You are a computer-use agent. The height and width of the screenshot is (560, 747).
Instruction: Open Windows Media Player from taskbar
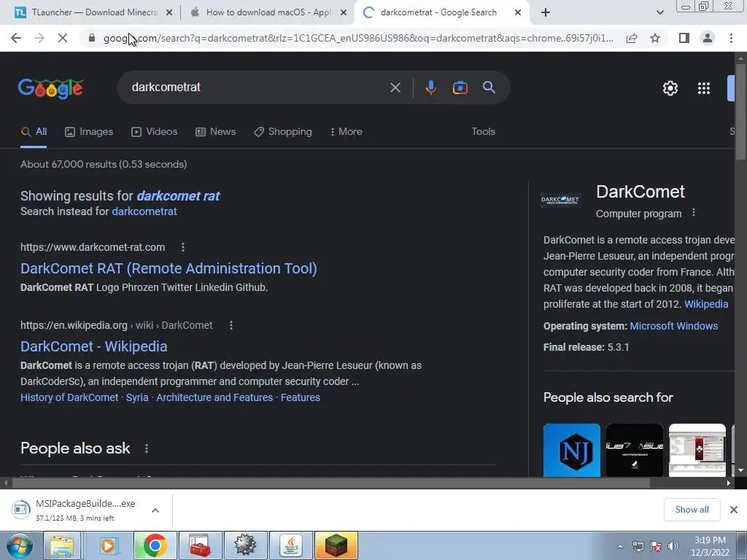point(109,545)
